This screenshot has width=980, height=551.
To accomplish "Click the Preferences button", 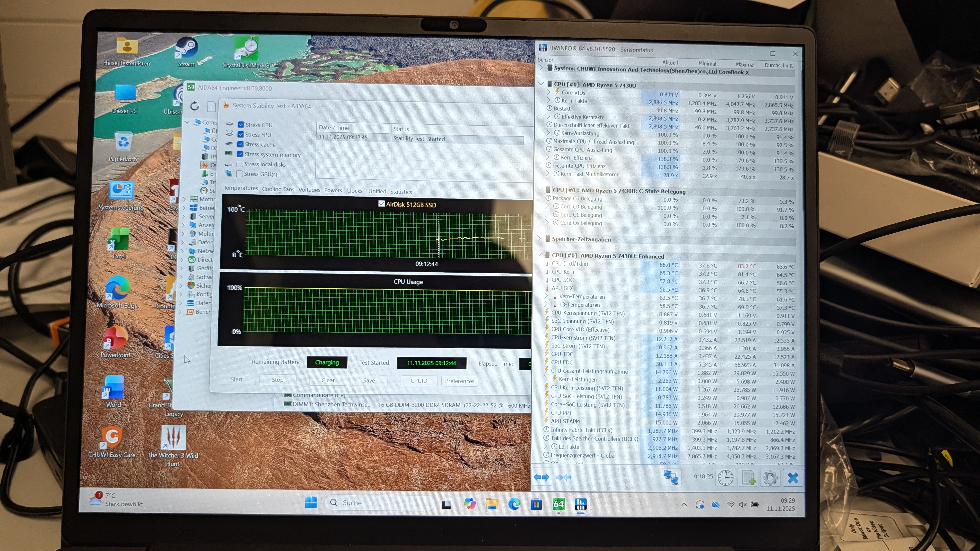I will (x=459, y=381).
